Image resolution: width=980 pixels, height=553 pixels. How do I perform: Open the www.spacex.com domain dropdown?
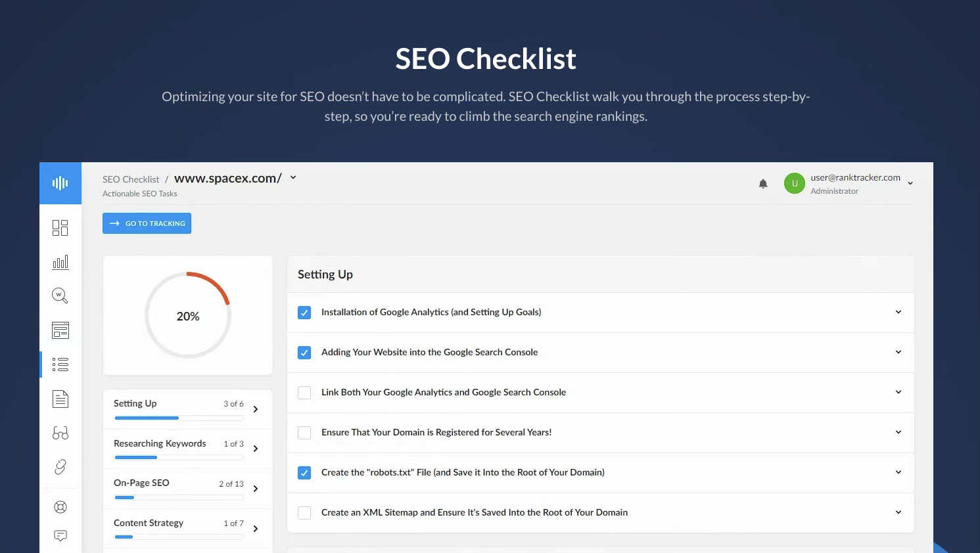(x=293, y=177)
